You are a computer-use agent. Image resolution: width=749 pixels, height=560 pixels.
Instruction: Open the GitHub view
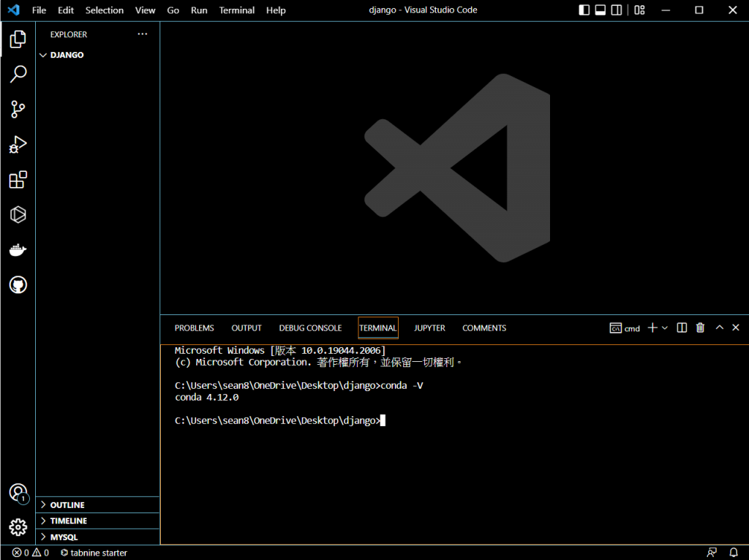(18, 285)
